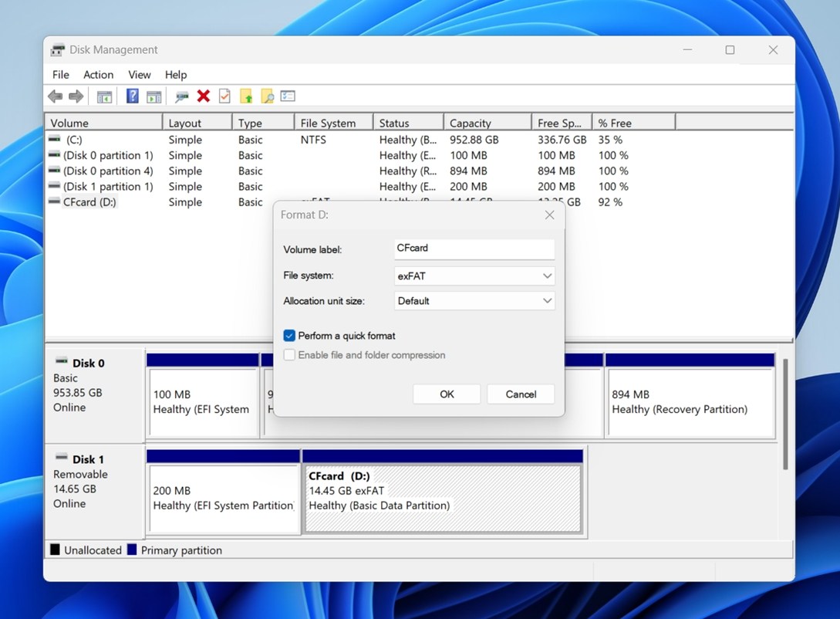Confirm format with the OK button
Screen dimensions: 840x619
447,394
